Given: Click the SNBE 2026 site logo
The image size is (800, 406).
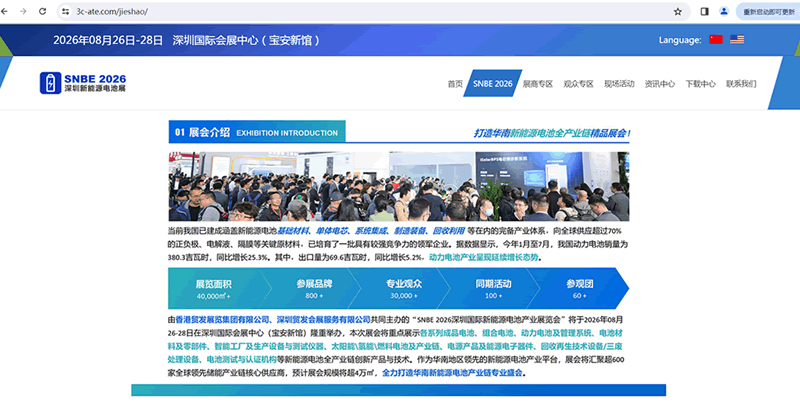Looking at the screenshot, I should coord(84,83).
